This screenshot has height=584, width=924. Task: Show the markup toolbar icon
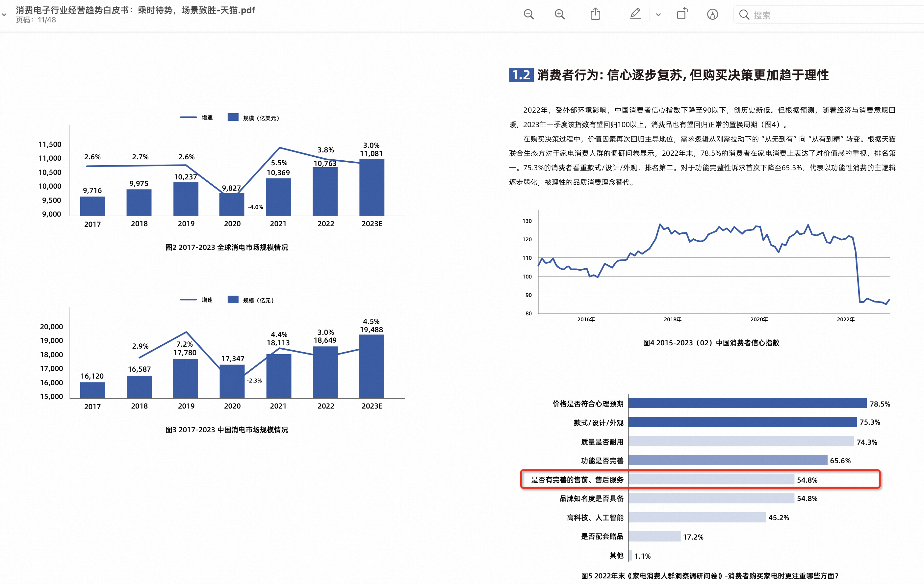coord(712,14)
